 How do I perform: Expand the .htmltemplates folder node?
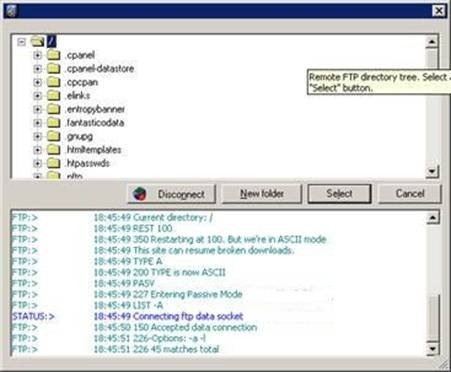(x=37, y=150)
